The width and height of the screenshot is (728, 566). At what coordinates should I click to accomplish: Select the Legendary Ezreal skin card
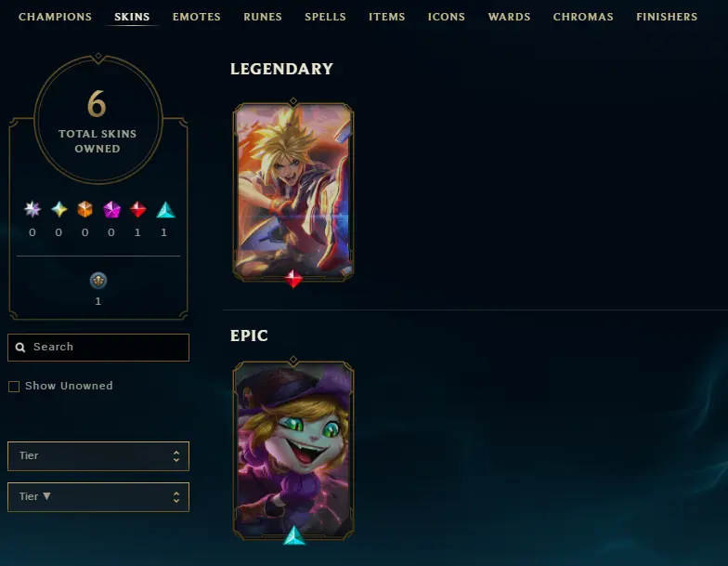pos(293,191)
